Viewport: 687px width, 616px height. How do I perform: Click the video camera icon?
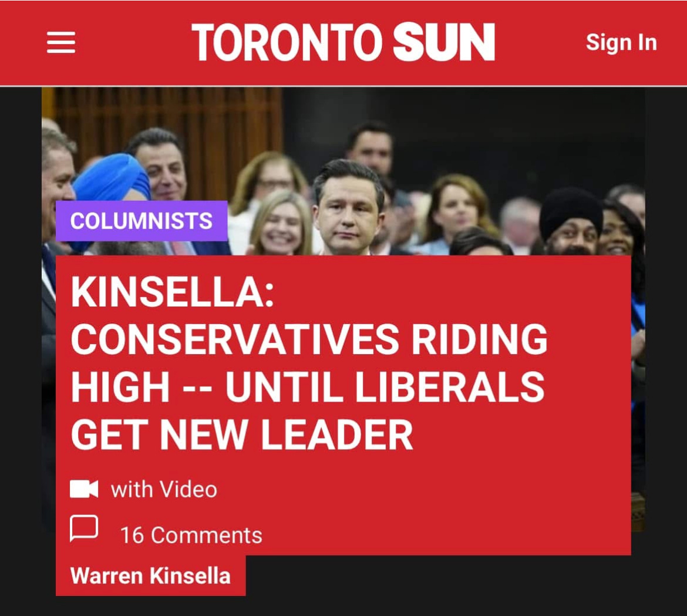[x=84, y=489]
